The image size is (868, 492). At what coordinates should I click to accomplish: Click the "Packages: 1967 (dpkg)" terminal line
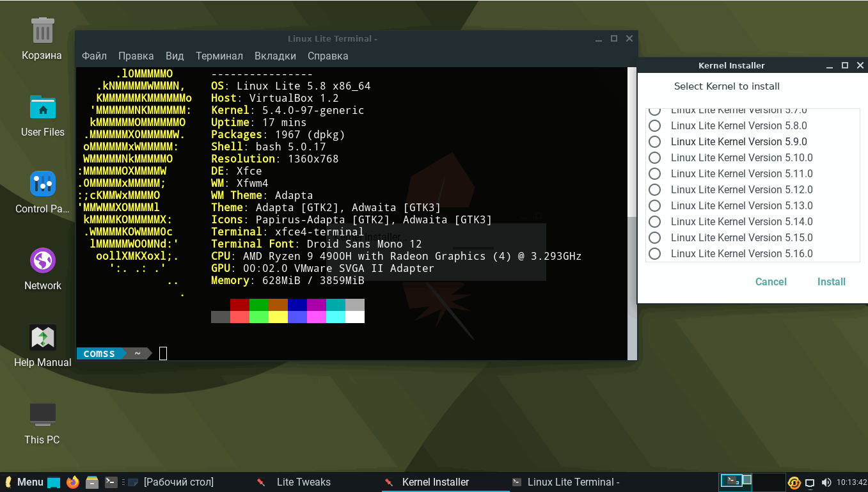pyautogui.click(x=278, y=134)
